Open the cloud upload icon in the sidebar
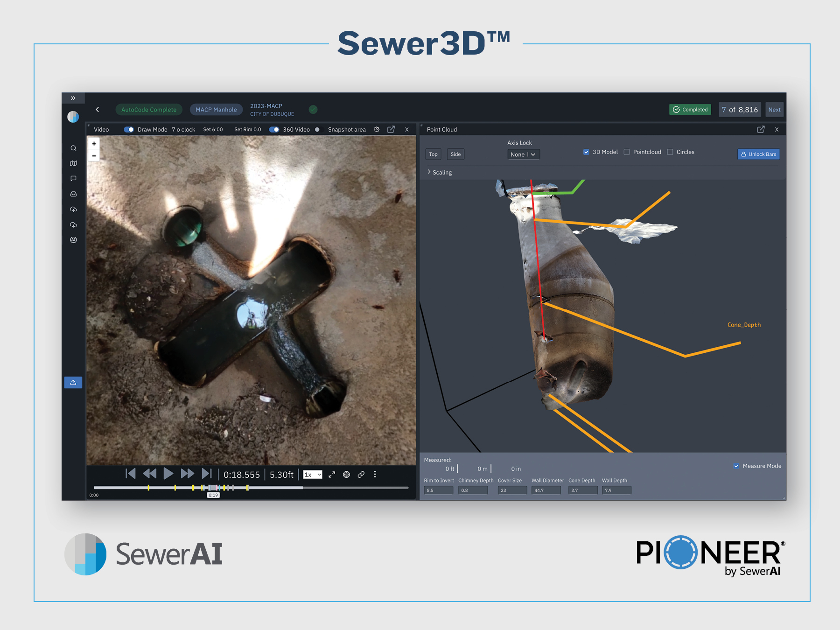 pos(73,210)
